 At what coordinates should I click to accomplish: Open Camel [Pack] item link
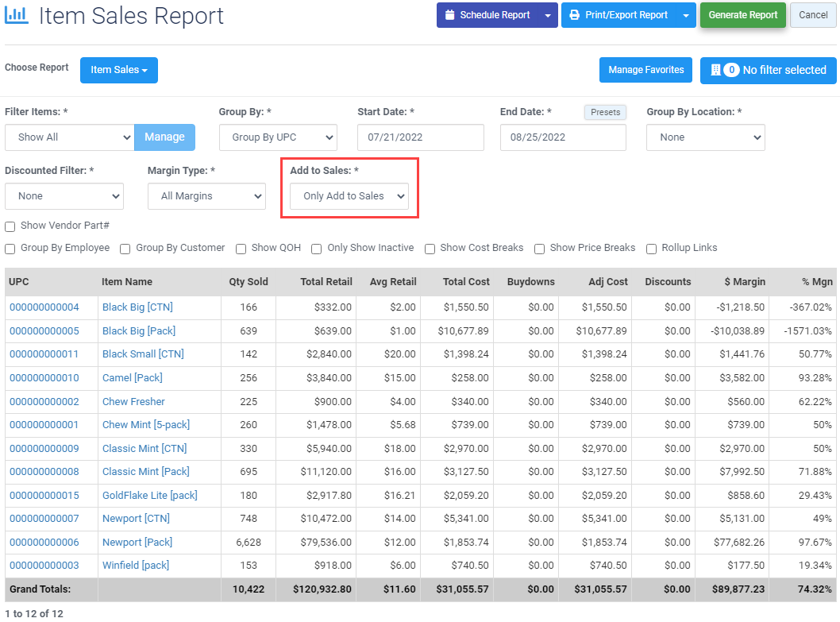coord(133,378)
